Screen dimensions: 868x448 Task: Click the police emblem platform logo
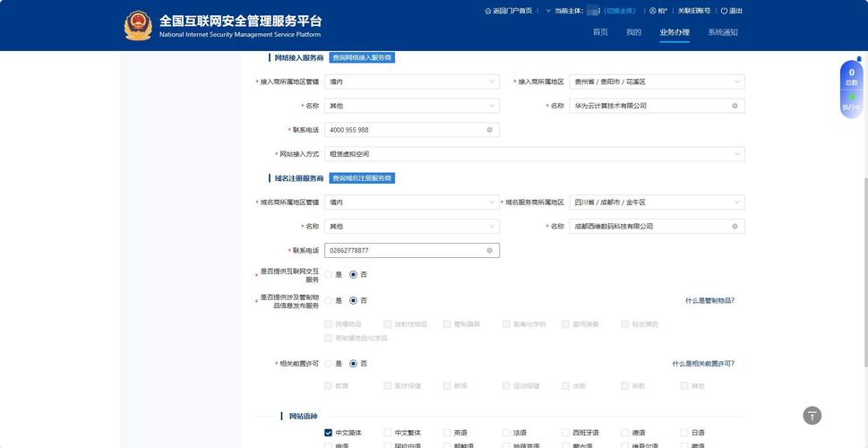pyautogui.click(x=138, y=25)
